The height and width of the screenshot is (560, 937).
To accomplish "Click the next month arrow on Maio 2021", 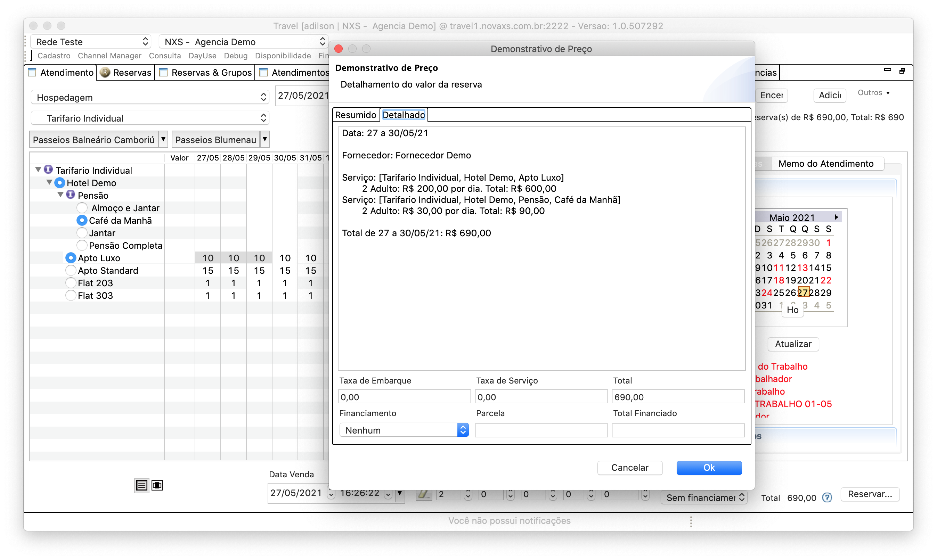I will [836, 217].
